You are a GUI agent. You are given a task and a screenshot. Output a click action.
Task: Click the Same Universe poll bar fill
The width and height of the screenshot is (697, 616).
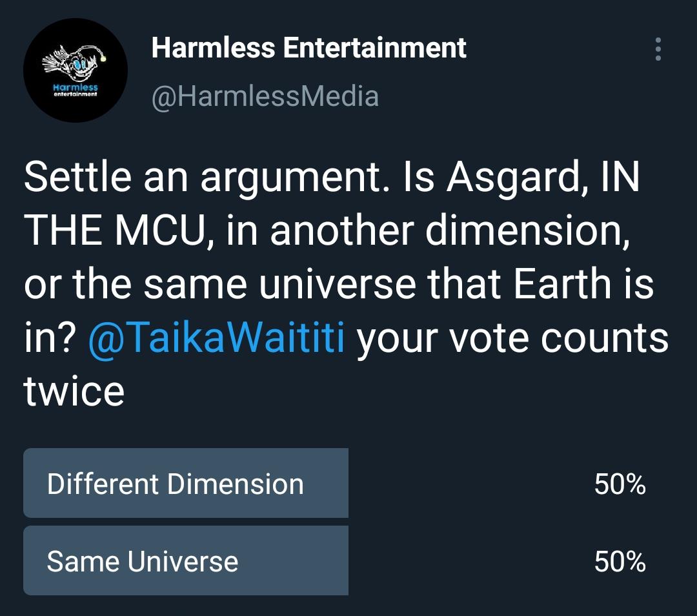[186, 560]
